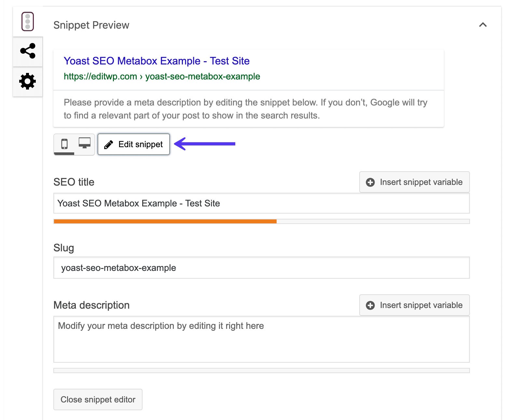Open the SEO traffic light tab

28,21
